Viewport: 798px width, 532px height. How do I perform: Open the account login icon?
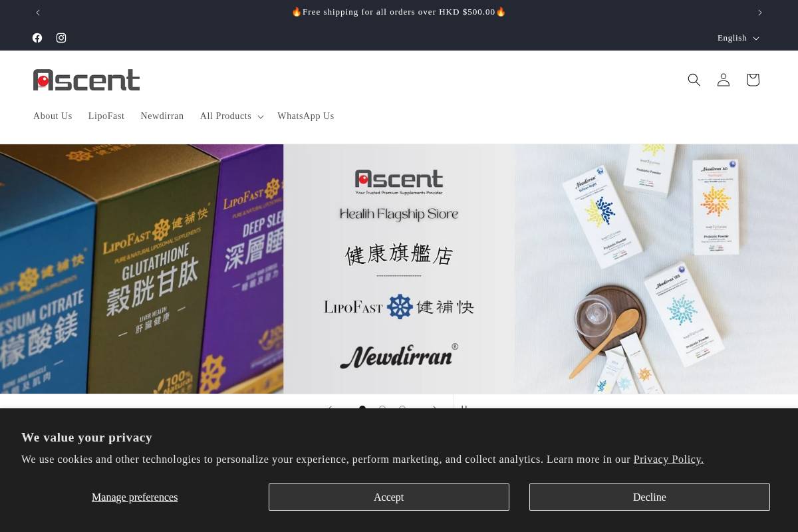pos(724,80)
